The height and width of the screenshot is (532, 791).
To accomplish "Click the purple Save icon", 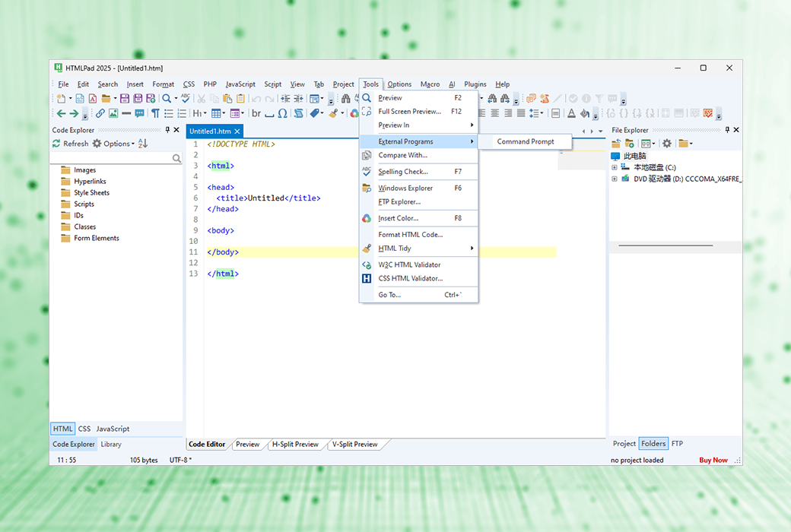I will [x=125, y=98].
